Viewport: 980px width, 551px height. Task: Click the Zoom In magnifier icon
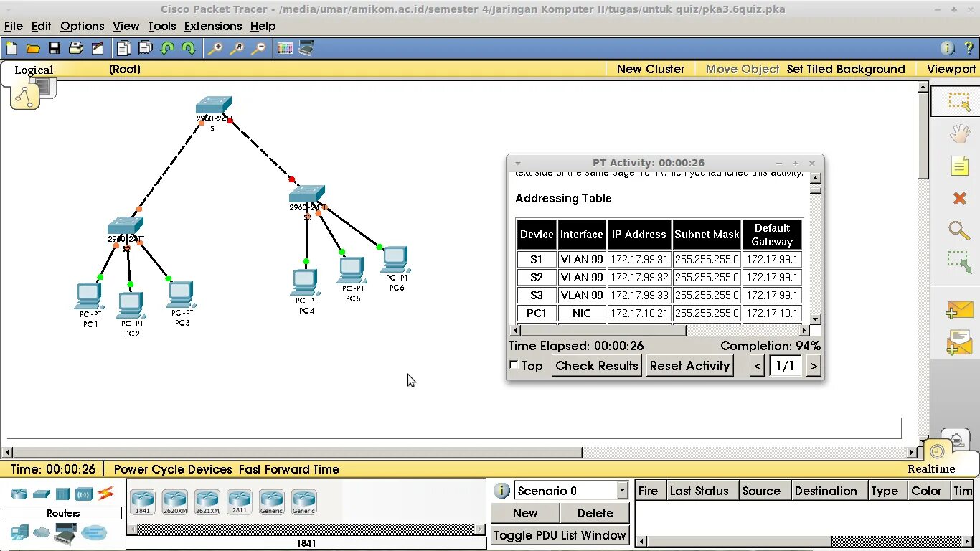(x=215, y=49)
